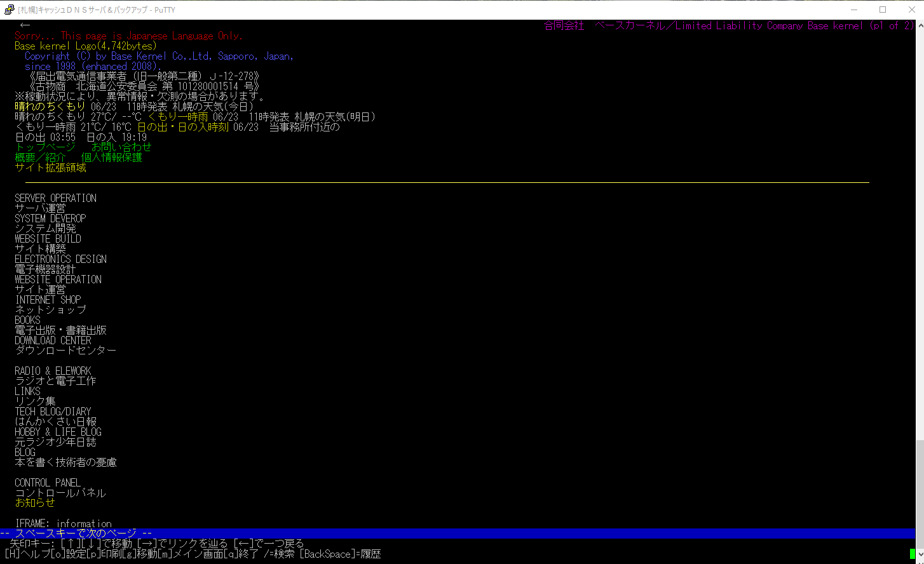The height and width of the screenshot is (564, 924).
Task: Select INTERNET SHOP heading
Action: coord(48,300)
